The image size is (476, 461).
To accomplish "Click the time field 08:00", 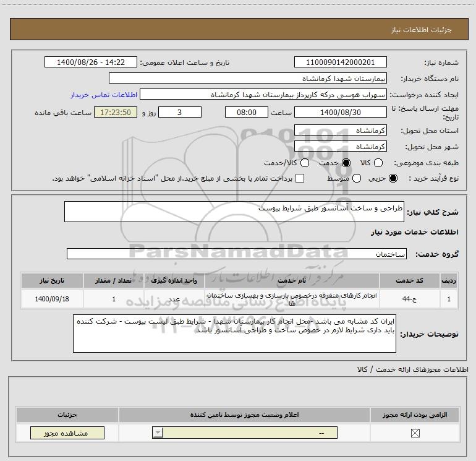I will (x=247, y=112).
